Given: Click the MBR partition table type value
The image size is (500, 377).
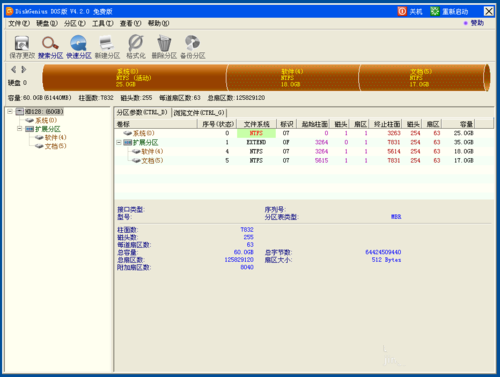Looking at the screenshot, I should point(396,217).
